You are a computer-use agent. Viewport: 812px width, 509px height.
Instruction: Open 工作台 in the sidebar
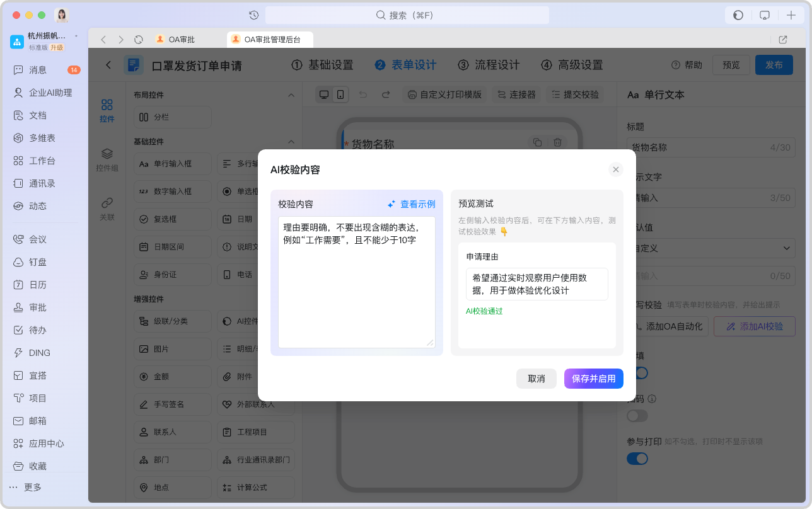[44, 161]
